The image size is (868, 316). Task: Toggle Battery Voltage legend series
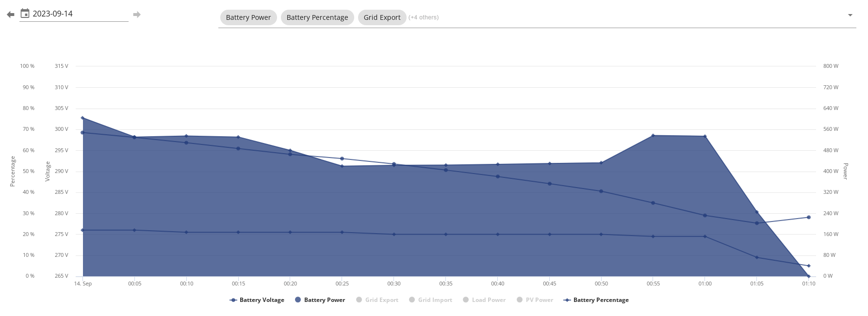click(x=257, y=300)
